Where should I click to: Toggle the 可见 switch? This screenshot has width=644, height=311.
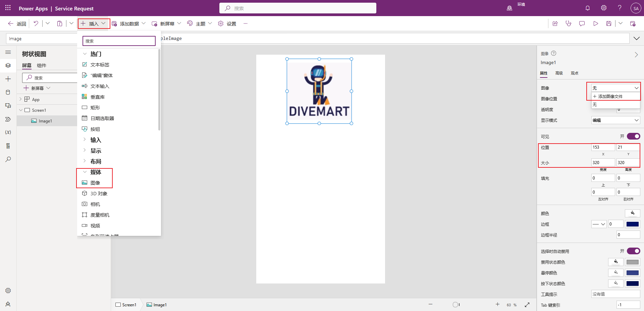(634, 136)
